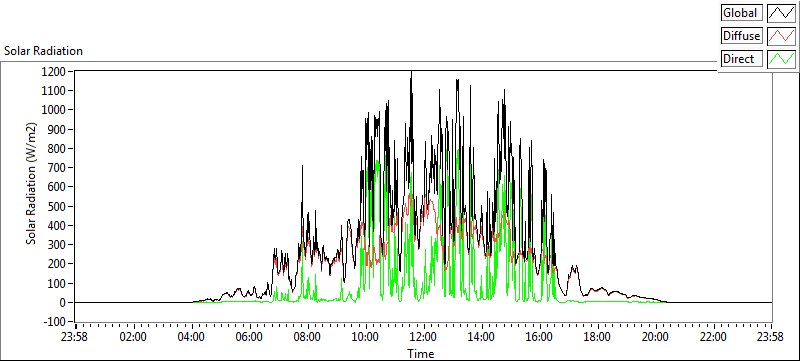Select the Global plot label in legend
Screen dimensions: 800x361
(x=742, y=13)
